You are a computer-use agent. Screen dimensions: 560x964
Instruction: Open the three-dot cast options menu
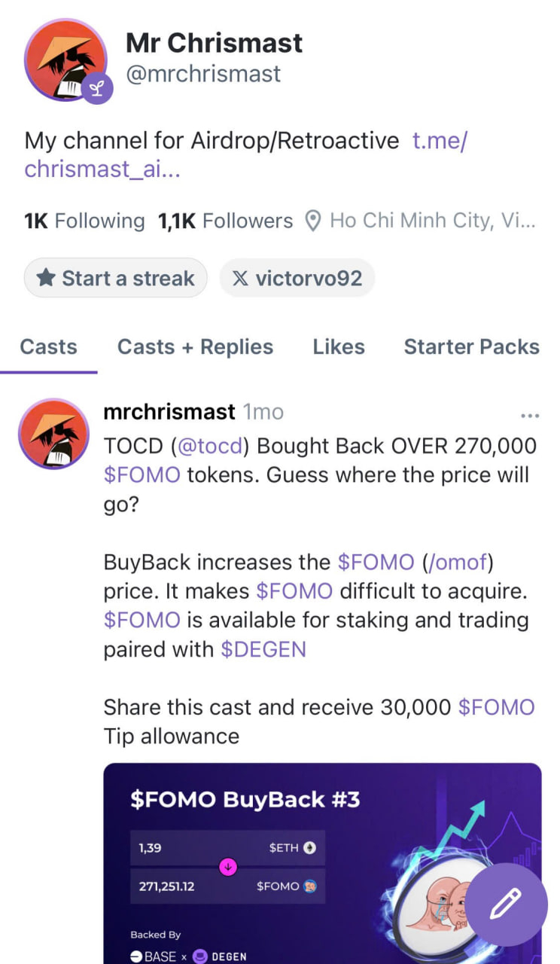[530, 416]
